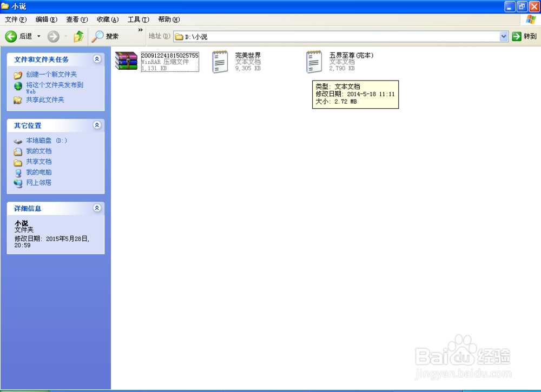Restore down the 小说 window
The width and height of the screenshot is (541, 392).
pyautogui.click(x=522, y=6)
